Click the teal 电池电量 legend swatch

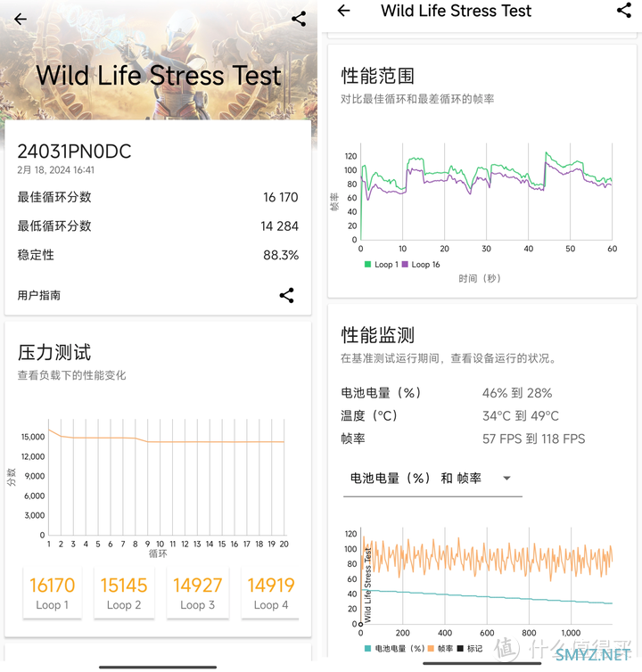[367, 649]
